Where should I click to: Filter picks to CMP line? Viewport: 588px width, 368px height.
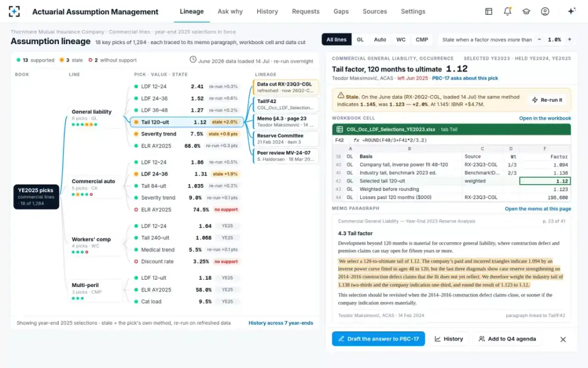[x=422, y=40]
